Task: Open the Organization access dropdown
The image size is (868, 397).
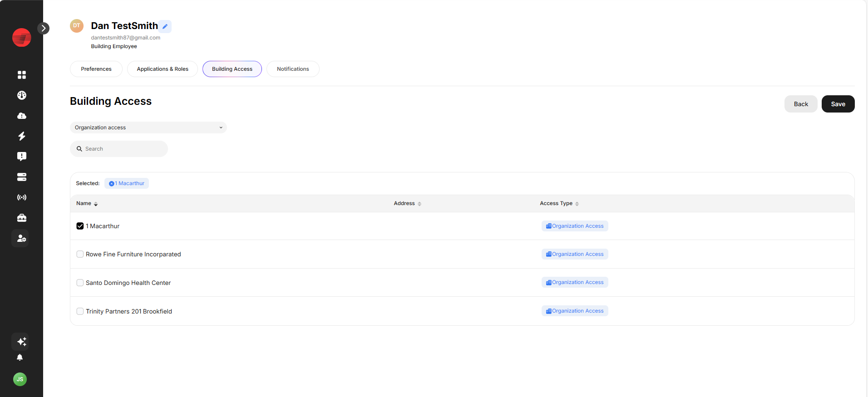Action: click(148, 127)
